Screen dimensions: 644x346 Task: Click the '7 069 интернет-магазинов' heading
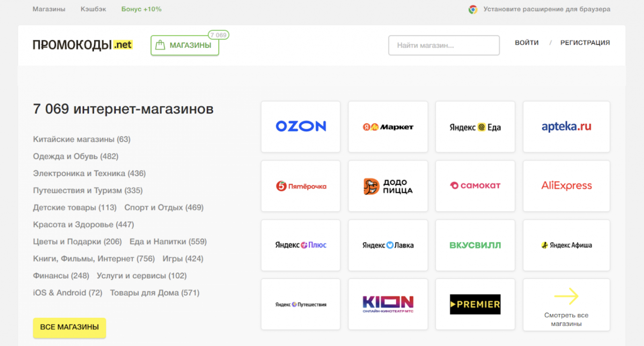(123, 109)
